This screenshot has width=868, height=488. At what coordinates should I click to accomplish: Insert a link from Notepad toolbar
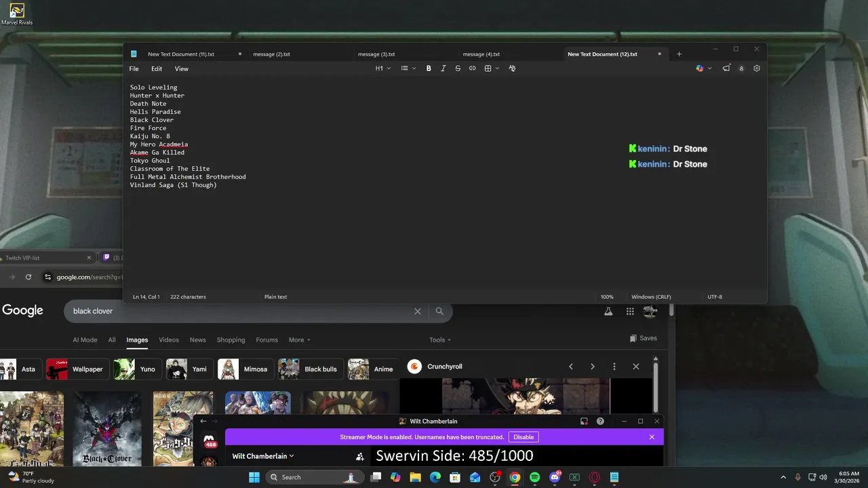pyautogui.click(x=473, y=68)
